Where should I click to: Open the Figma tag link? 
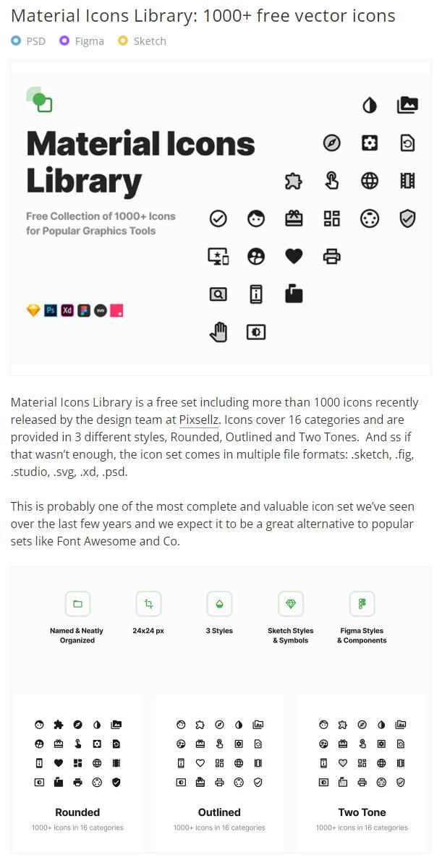(x=89, y=41)
